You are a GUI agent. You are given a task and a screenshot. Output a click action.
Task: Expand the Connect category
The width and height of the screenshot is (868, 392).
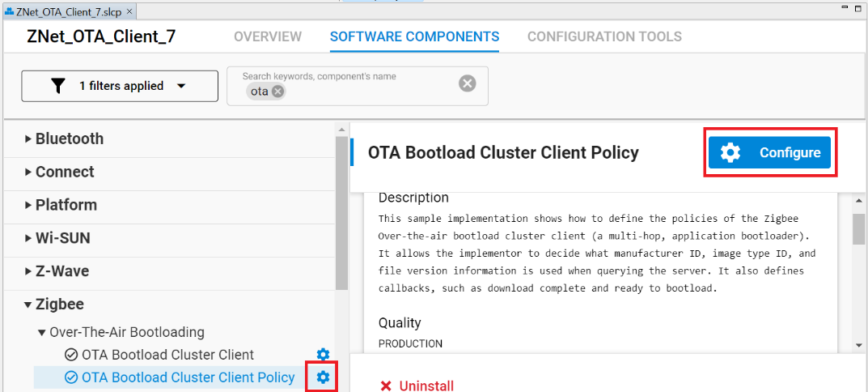tap(28, 173)
